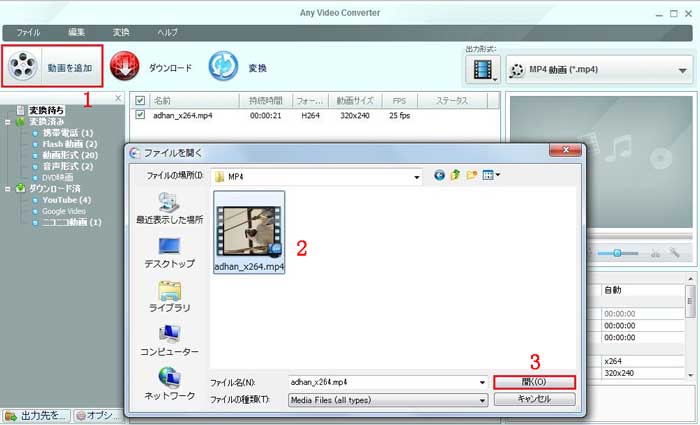The width and height of the screenshot is (700, 425).
Task: Click the blue 変換 convert icon
Action: point(223,66)
